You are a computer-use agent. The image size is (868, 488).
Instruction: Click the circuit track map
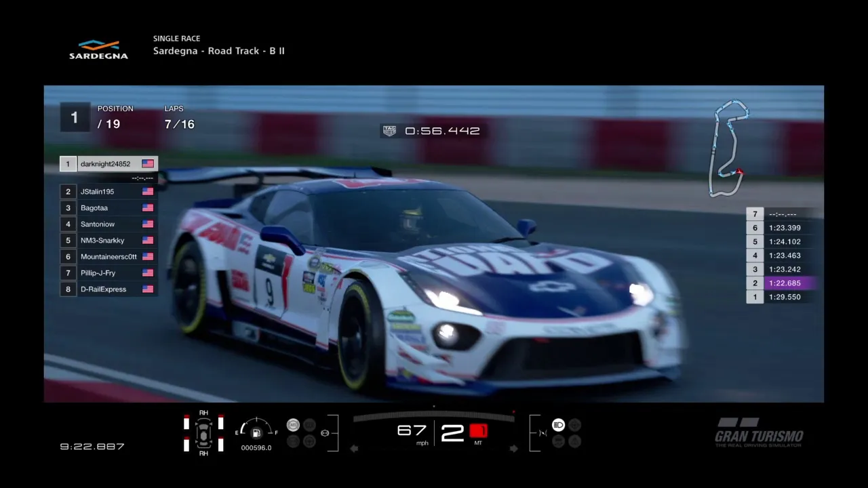coord(728,148)
